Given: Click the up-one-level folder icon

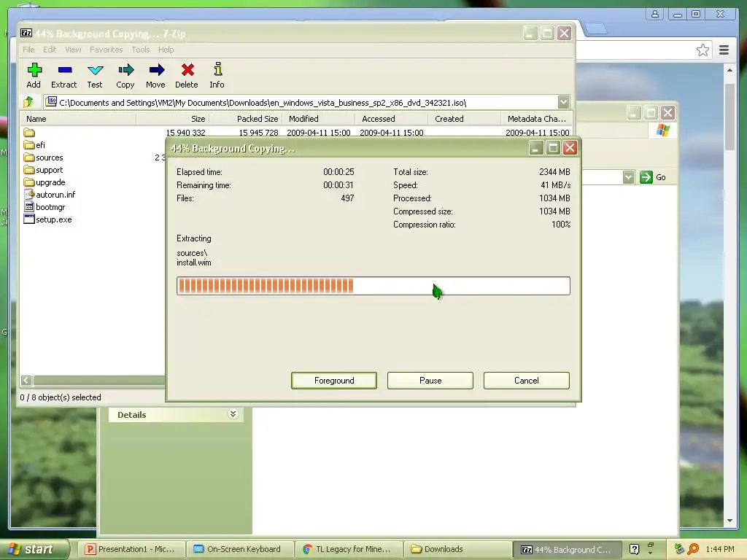Looking at the screenshot, I should [28, 101].
